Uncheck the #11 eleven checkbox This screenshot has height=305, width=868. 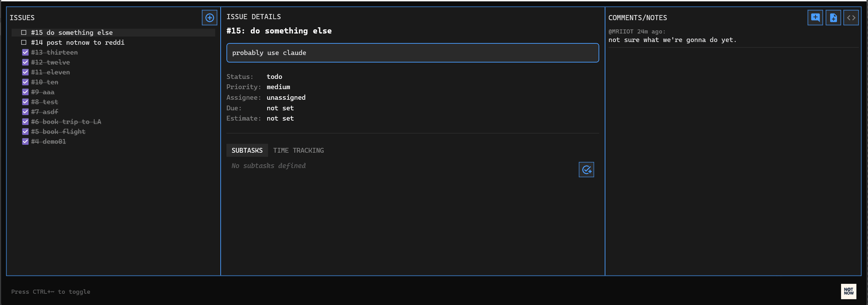pos(25,72)
